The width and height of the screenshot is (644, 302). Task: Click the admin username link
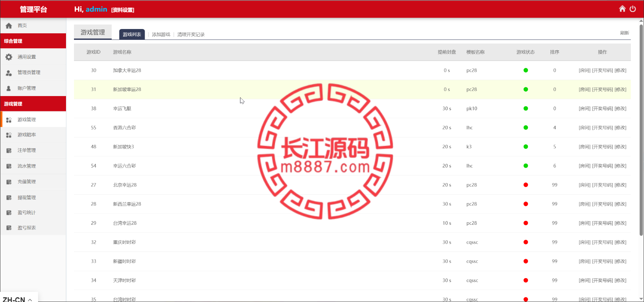(x=96, y=9)
